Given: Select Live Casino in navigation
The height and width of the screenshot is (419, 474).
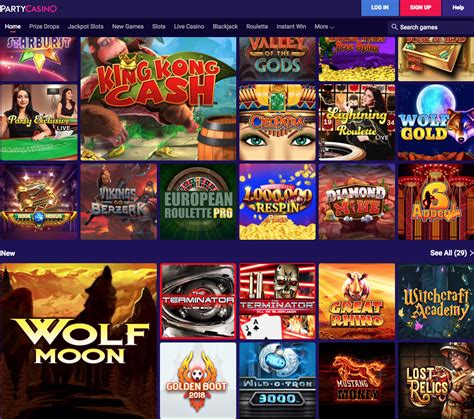Looking at the screenshot, I should pos(189,27).
